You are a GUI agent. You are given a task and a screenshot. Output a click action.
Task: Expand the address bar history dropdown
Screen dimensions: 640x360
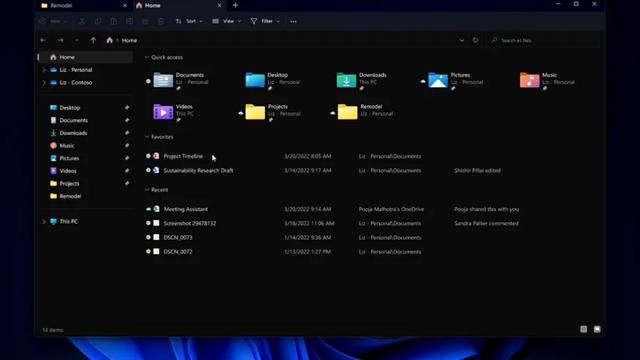coord(462,40)
